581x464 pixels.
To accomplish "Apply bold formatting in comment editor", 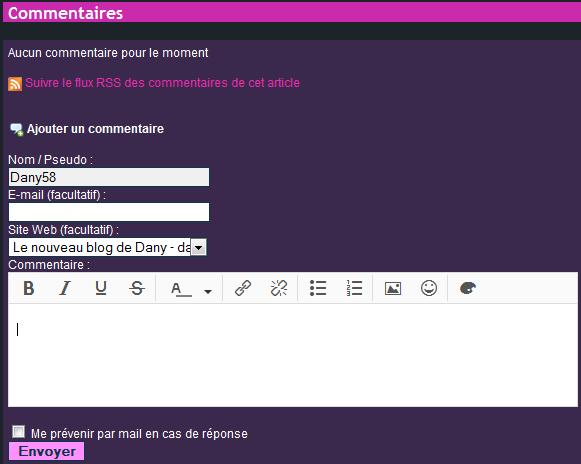I will (x=29, y=288).
